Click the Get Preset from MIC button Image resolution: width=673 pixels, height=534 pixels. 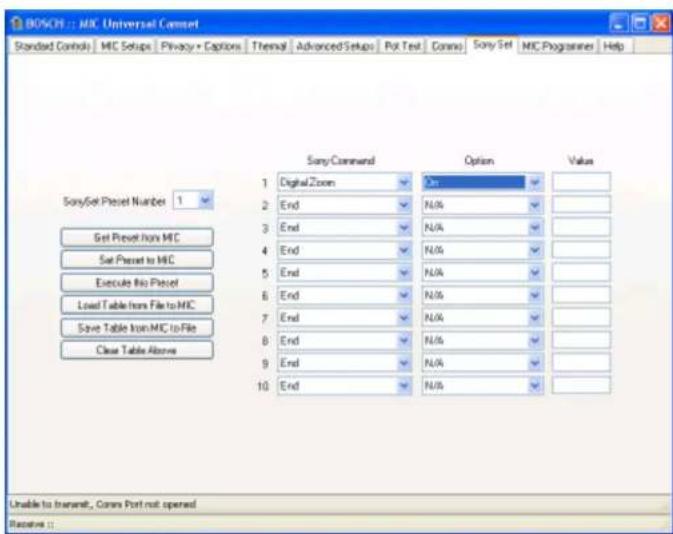pyautogui.click(x=137, y=237)
